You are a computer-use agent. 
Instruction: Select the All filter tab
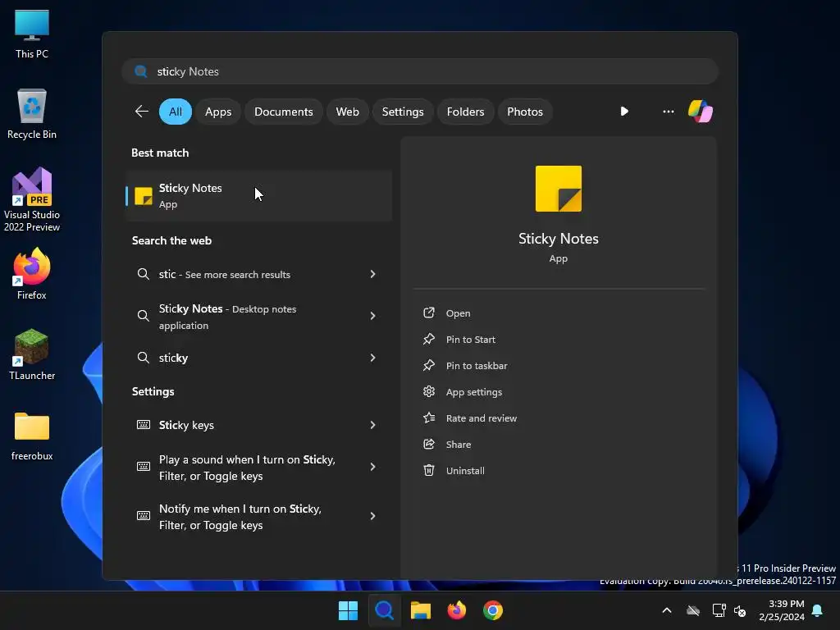(176, 112)
